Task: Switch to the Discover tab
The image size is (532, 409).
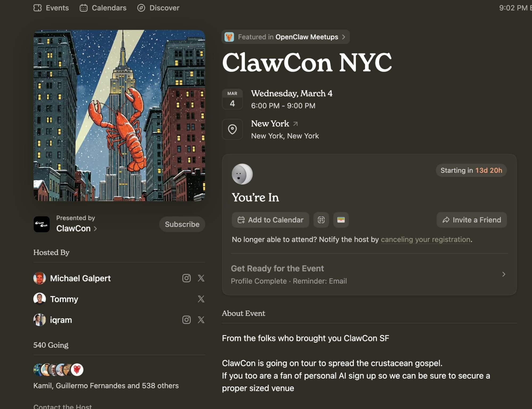Action: point(159,8)
